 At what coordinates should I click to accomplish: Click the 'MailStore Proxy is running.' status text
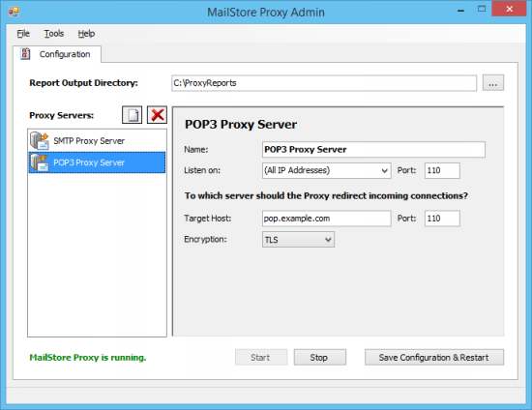pos(88,358)
